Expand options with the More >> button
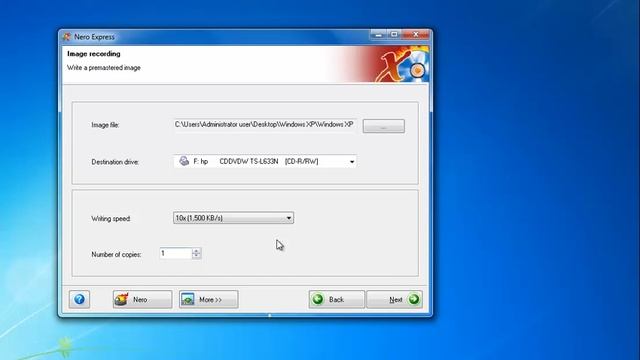Viewport: 640px width, 360px height. click(209, 299)
